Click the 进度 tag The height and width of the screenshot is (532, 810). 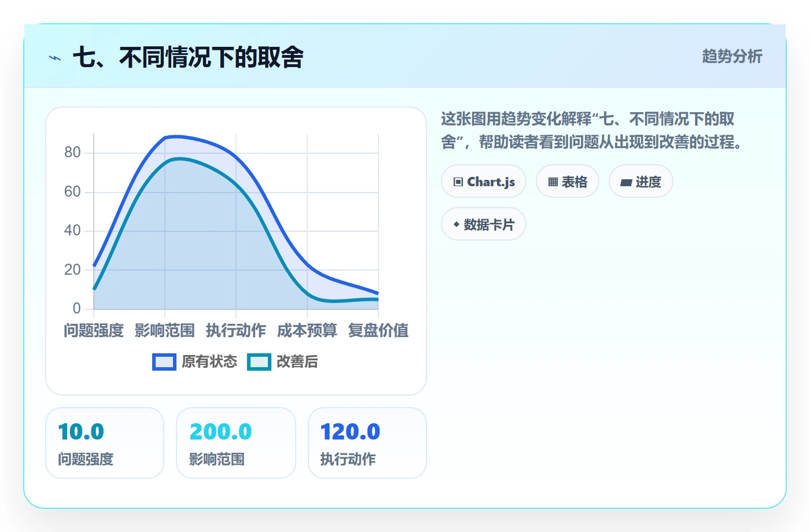tap(641, 182)
